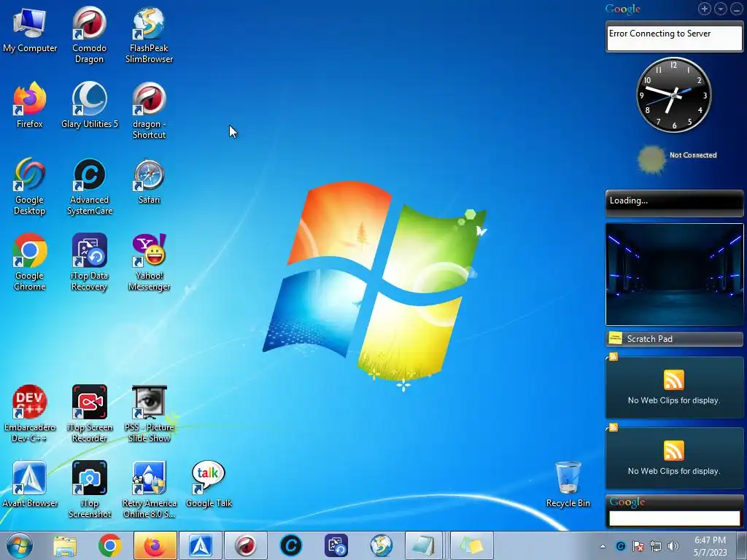Select the Recycle Bin desktop icon
Screen dimensions: 747x560
(568, 484)
